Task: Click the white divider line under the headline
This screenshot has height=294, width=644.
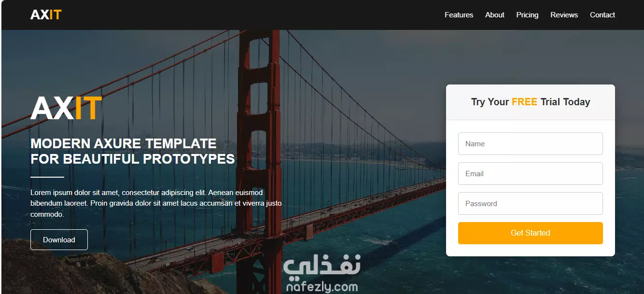Action: coord(47,177)
